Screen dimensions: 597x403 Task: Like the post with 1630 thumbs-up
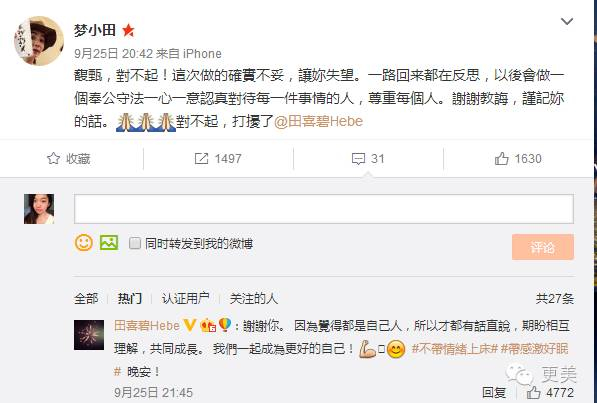point(501,158)
